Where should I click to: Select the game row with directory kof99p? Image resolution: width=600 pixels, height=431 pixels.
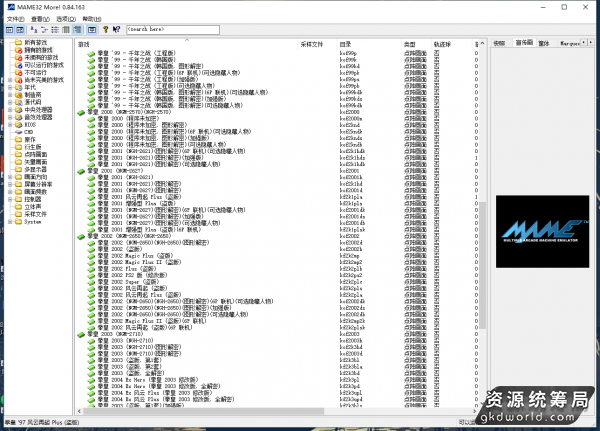(x=276, y=53)
